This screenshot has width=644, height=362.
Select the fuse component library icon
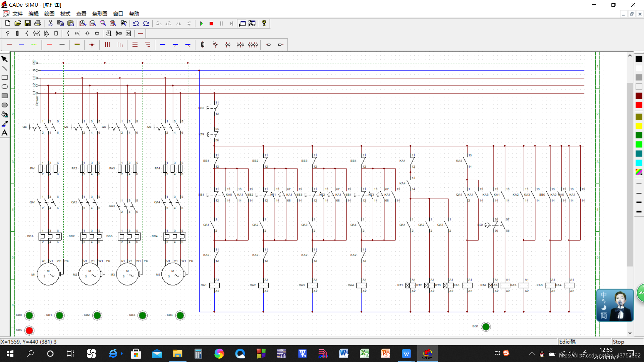coord(17,34)
